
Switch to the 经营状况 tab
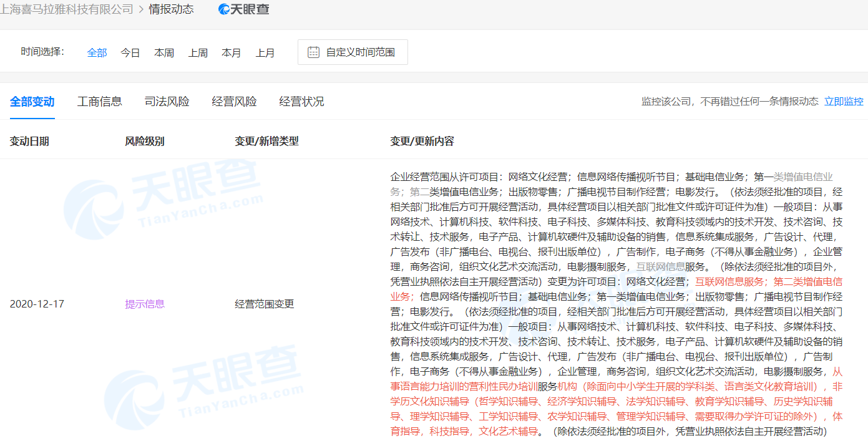point(302,102)
